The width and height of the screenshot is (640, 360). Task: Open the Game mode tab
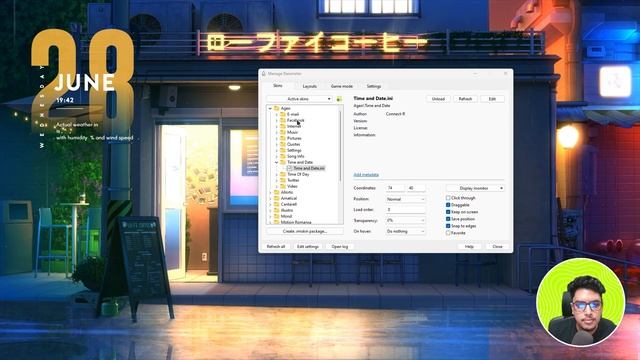click(x=342, y=86)
